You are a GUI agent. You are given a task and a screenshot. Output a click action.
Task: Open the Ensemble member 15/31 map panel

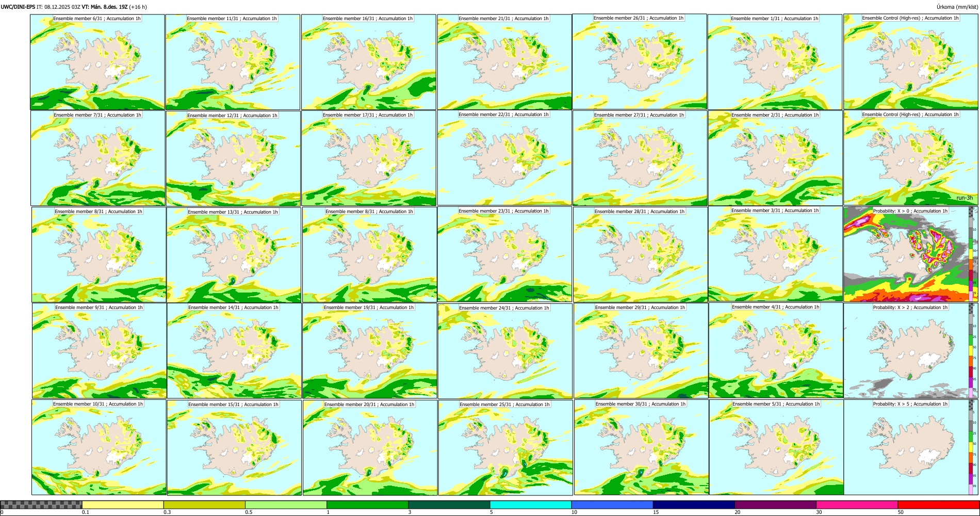(x=234, y=447)
